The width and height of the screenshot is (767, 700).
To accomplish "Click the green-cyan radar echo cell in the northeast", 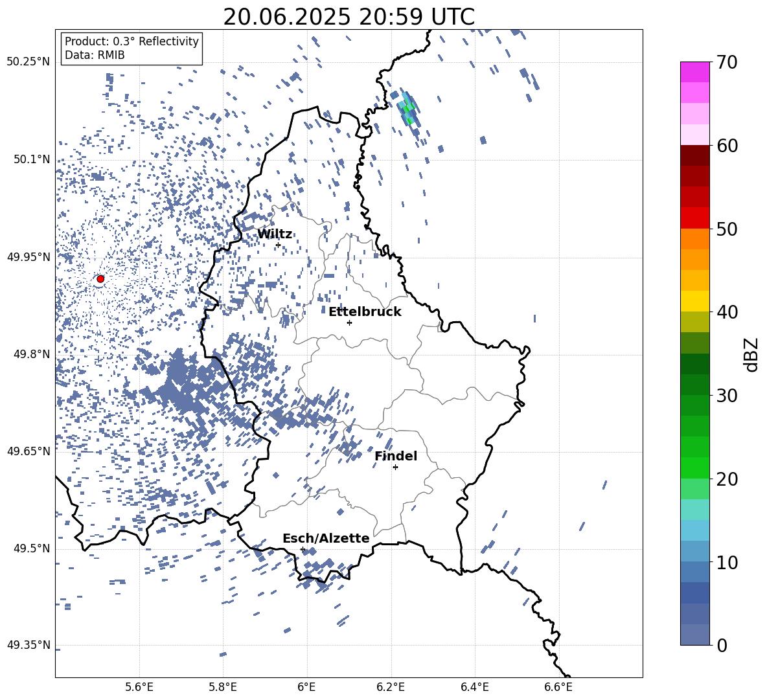I will click(409, 109).
